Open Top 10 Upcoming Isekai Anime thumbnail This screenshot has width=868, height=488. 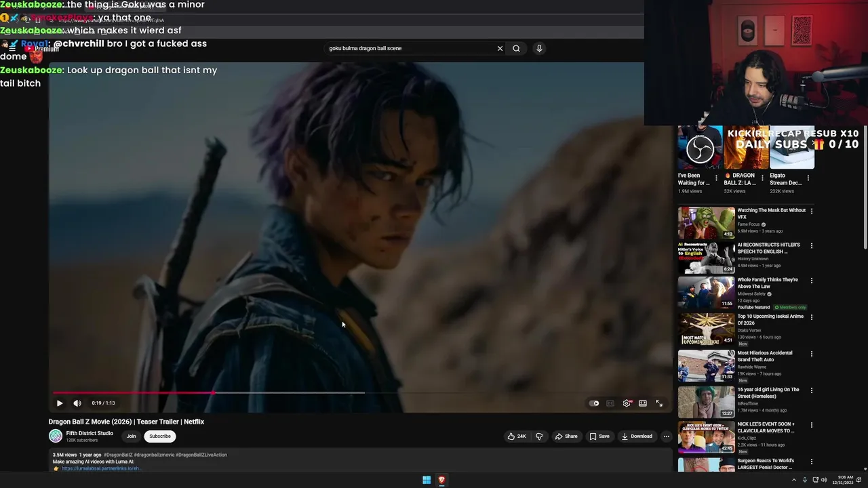[x=706, y=329]
